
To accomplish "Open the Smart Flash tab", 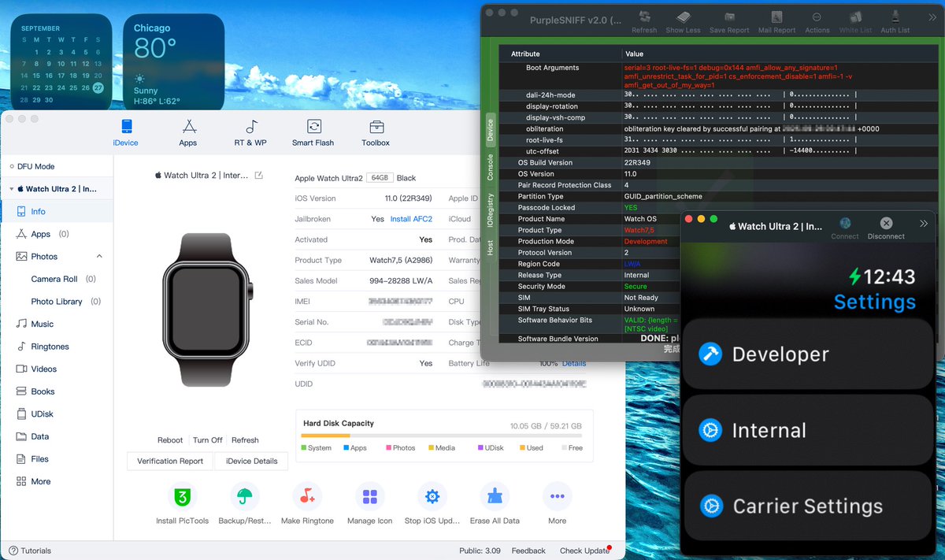I will (313, 132).
